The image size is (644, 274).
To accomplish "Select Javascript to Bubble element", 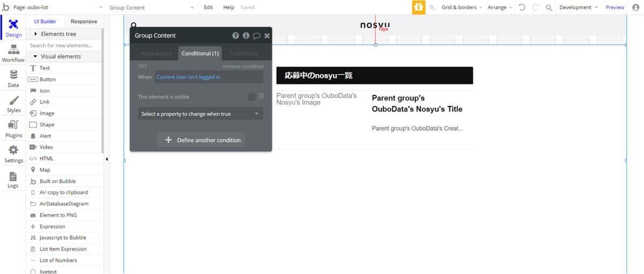I will point(64,237).
